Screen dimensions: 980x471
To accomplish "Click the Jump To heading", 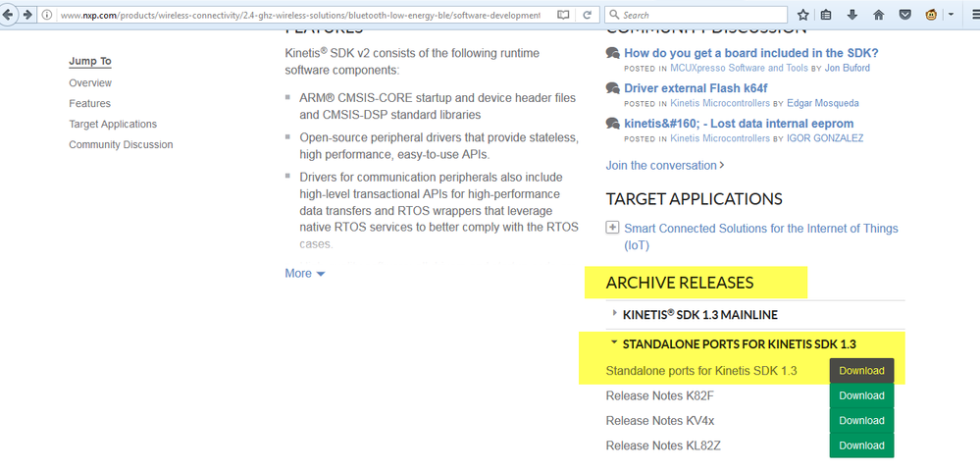I will coord(90,61).
